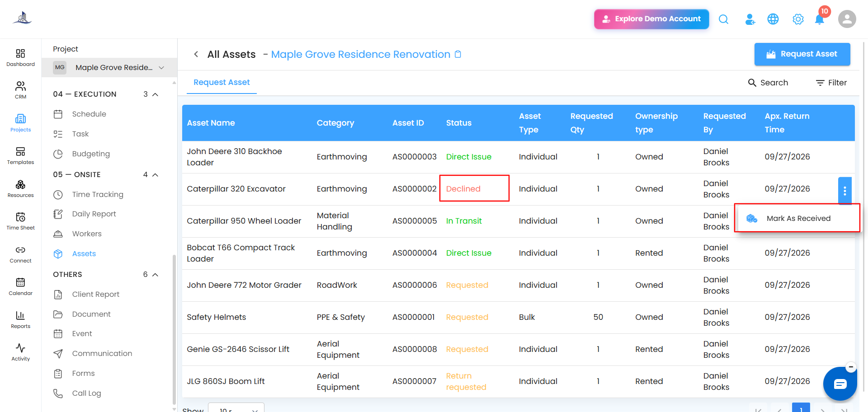
Task: Click the Search field above the table
Action: click(x=768, y=83)
